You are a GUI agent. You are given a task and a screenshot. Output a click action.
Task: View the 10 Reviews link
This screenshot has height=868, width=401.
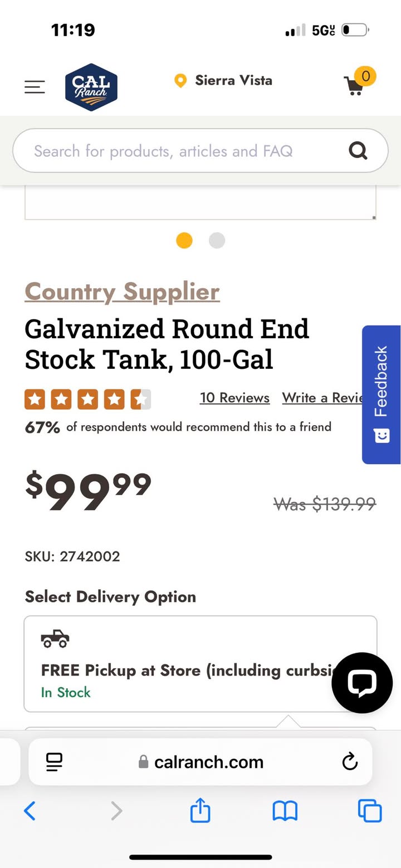pos(234,398)
